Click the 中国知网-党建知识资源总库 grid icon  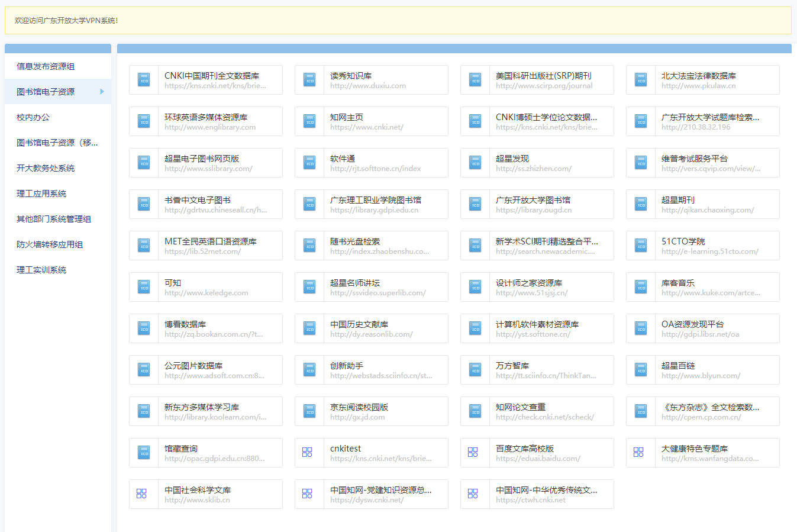307,494
